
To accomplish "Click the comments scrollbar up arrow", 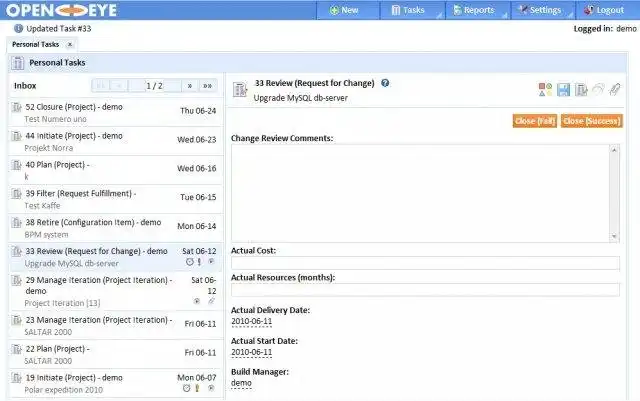I will point(614,150).
